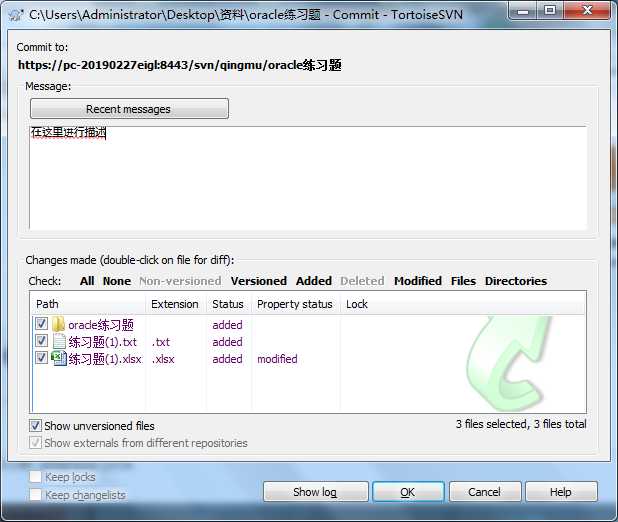618x522 pixels.
Task: Click the commit URL text
Action: [180, 65]
